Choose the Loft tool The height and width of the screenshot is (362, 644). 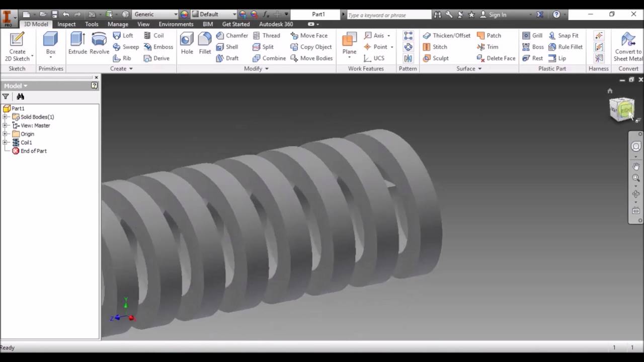coord(123,36)
